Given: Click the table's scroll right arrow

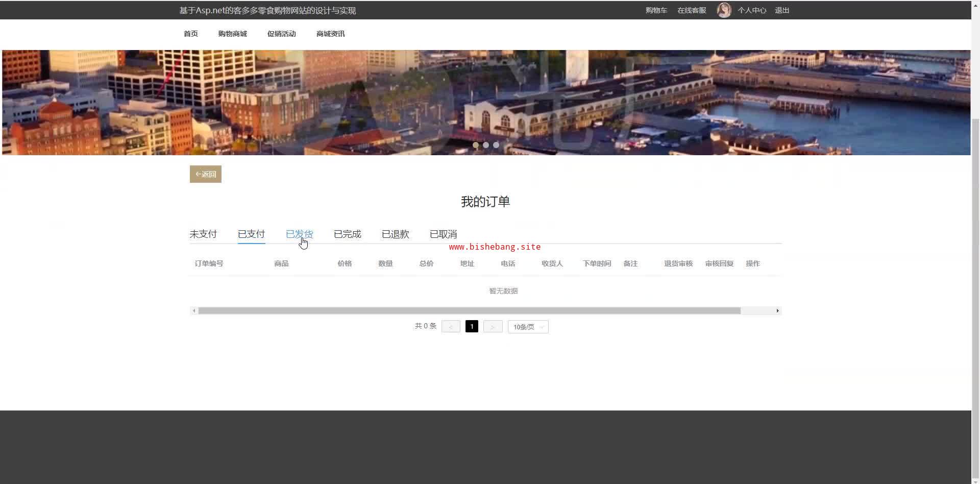Looking at the screenshot, I should click(x=777, y=311).
